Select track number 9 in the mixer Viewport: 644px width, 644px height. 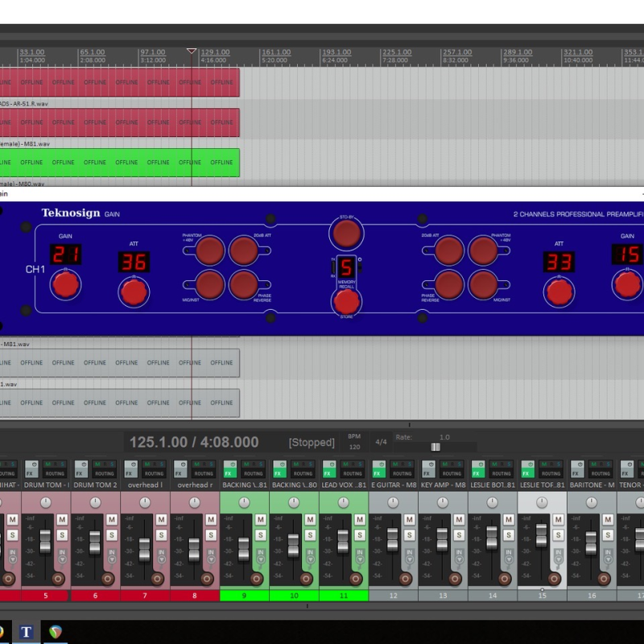(x=245, y=596)
